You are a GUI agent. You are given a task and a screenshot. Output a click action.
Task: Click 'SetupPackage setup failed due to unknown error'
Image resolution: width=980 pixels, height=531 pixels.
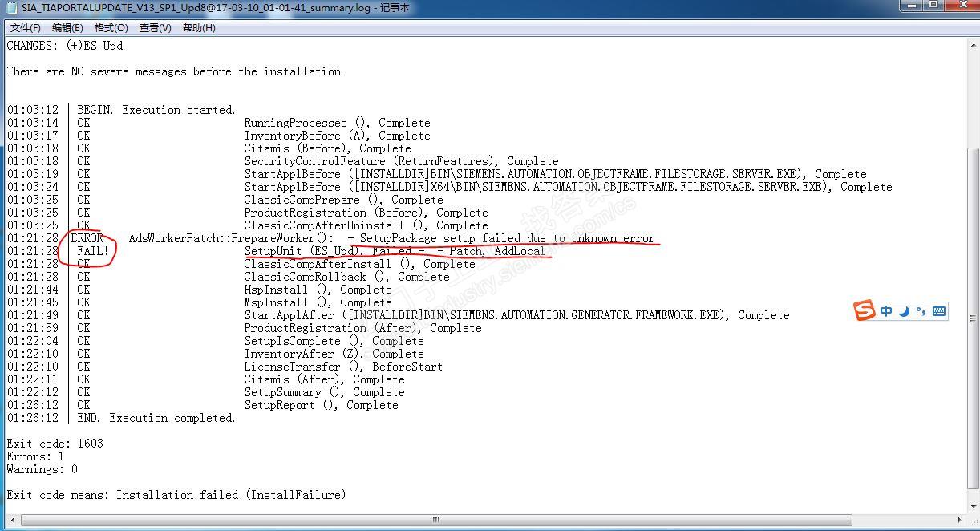coord(507,238)
